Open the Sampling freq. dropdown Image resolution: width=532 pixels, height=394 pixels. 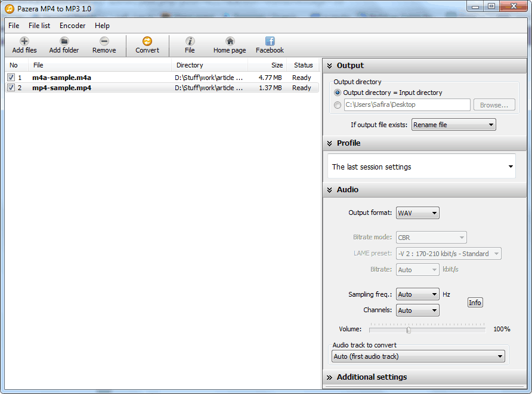click(x=417, y=294)
